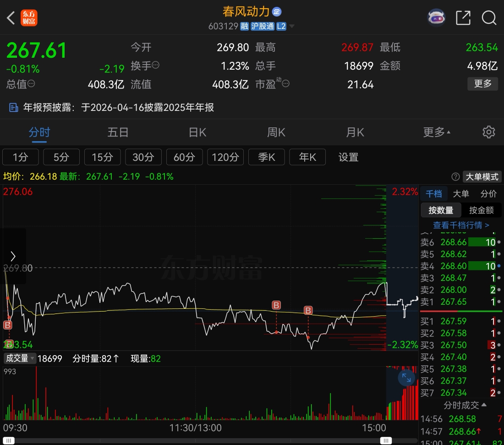Switch to 五日 tab
Image resolution: width=504 pixels, height=445 pixels.
point(118,132)
